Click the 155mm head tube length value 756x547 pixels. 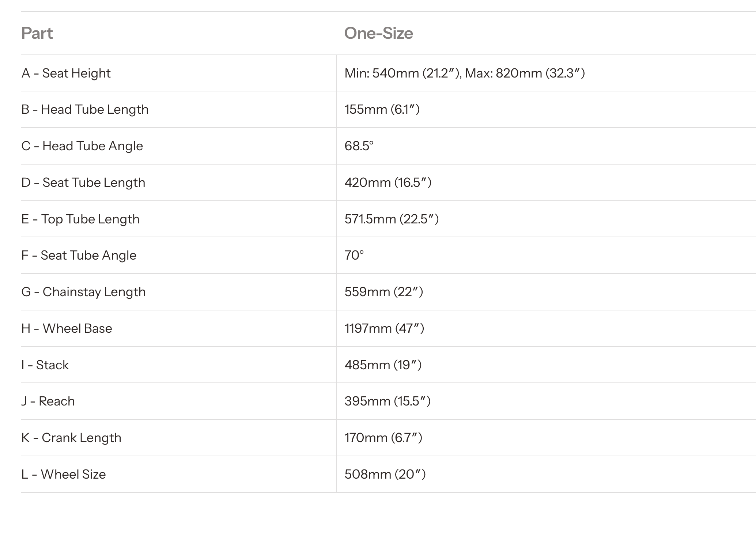[382, 109]
